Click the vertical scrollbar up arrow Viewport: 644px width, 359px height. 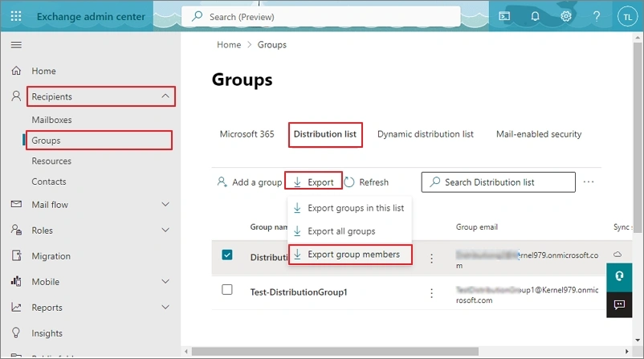pos(638,38)
